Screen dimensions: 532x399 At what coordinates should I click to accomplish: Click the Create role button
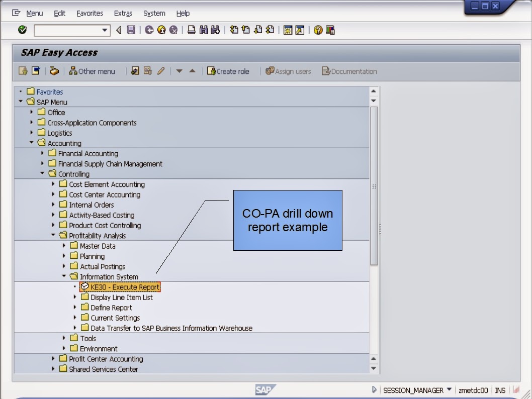(228, 71)
